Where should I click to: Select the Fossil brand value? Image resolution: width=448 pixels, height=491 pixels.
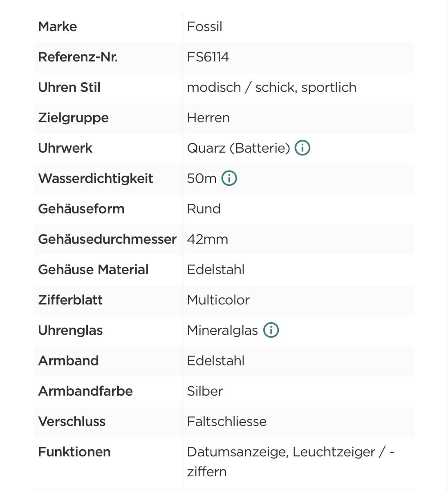205,27
